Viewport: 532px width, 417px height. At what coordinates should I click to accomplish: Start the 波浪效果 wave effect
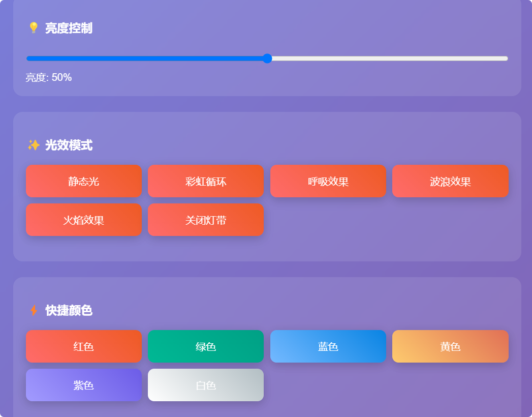[450, 181]
